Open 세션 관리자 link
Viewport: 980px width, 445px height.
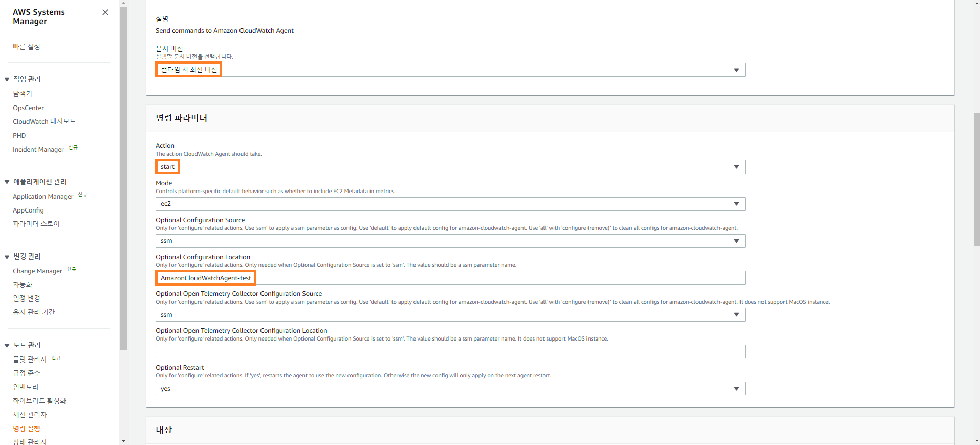pos(30,415)
